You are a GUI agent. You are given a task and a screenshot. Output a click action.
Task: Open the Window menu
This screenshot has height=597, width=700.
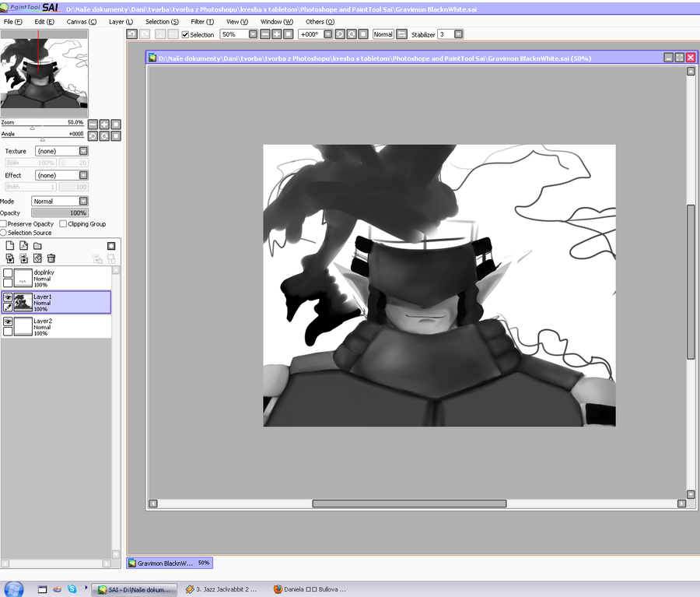pyautogui.click(x=277, y=22)
